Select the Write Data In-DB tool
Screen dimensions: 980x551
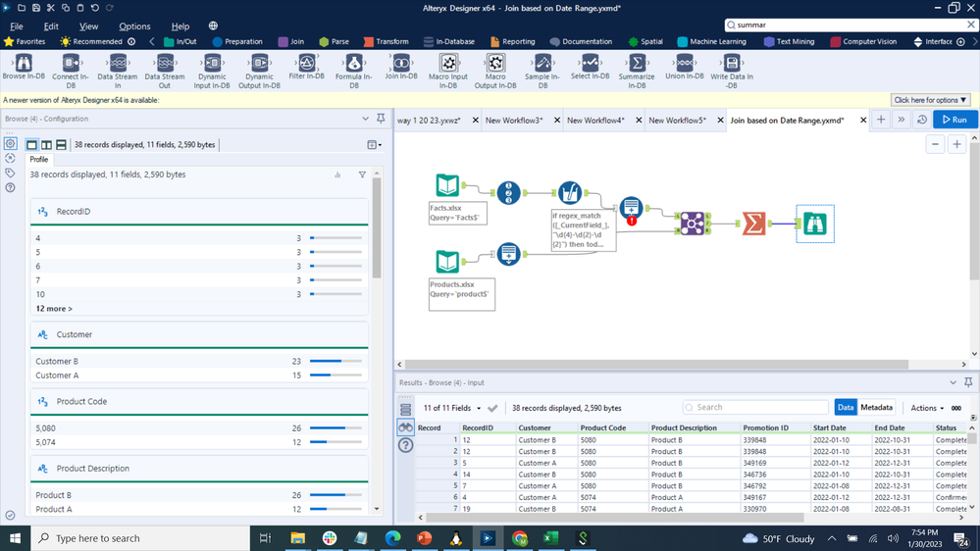click(x=731, y=71)
